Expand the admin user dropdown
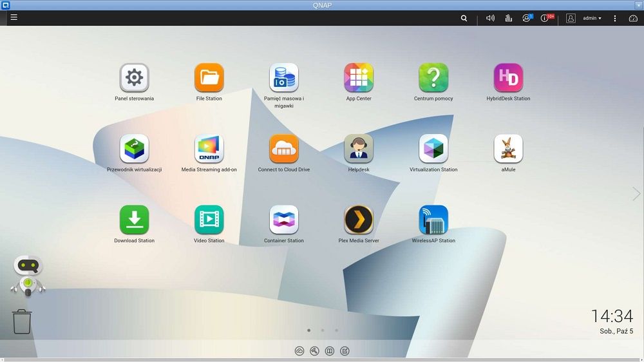This screenshot has height=362, width=644. tap(592, 18)
